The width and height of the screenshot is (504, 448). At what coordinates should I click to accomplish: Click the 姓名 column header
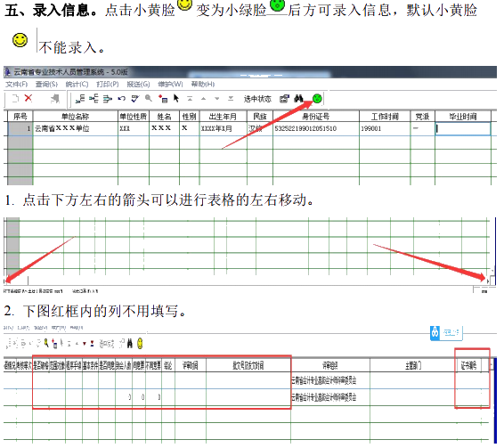pos(164,117)
